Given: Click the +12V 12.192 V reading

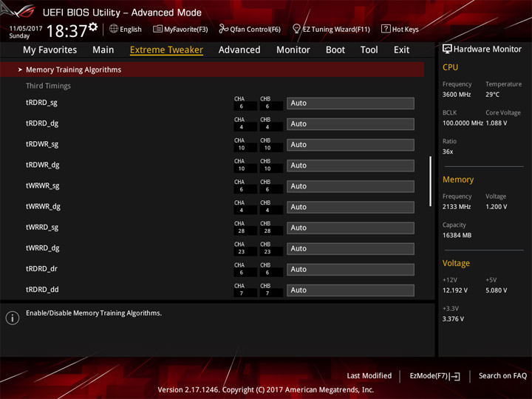Looking at the screenshot, I should (x=454, y=290).
